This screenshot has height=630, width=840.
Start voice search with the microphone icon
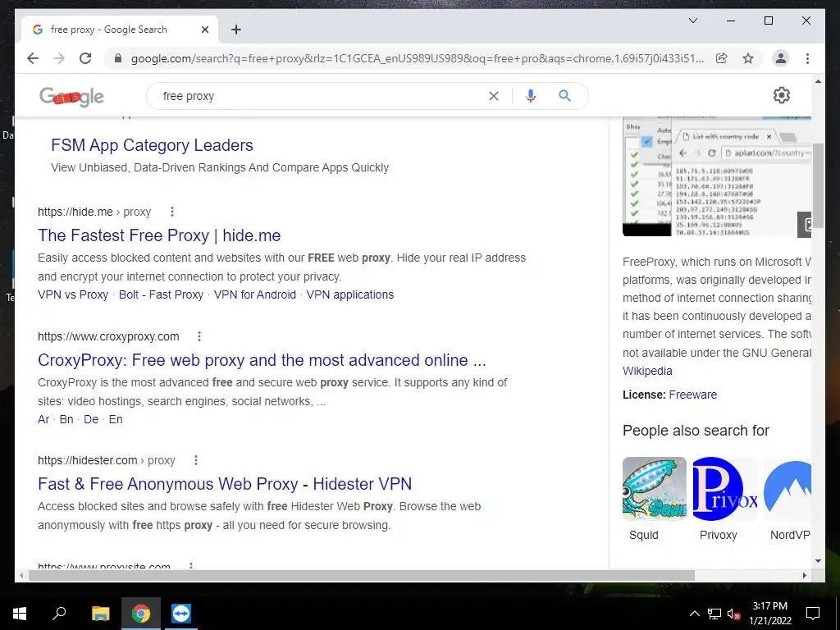coord(531,96)
